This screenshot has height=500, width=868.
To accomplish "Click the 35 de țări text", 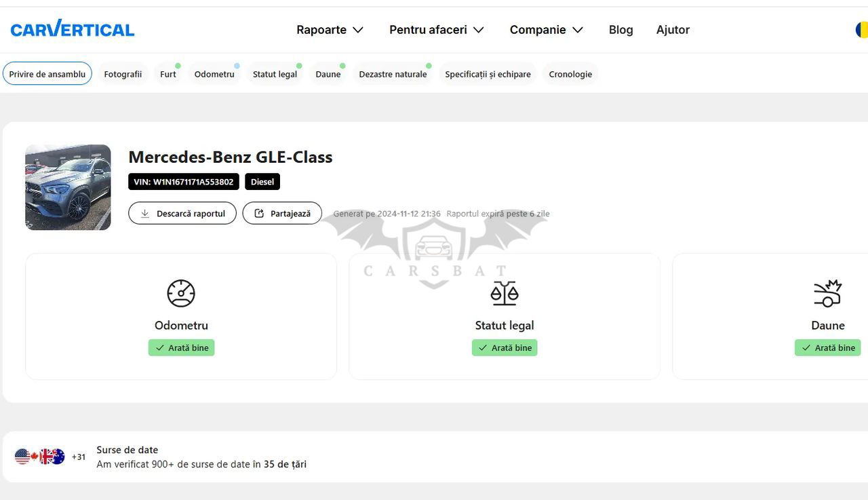I will click(285, 465).
